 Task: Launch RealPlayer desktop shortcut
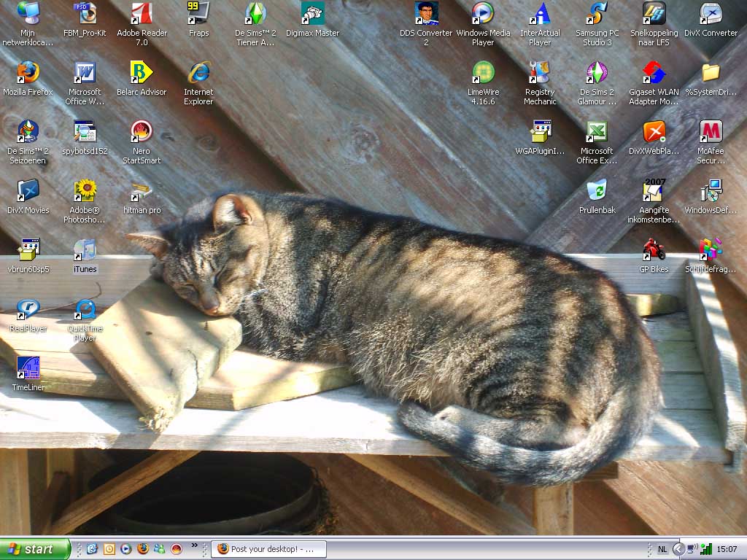point(28,315)
